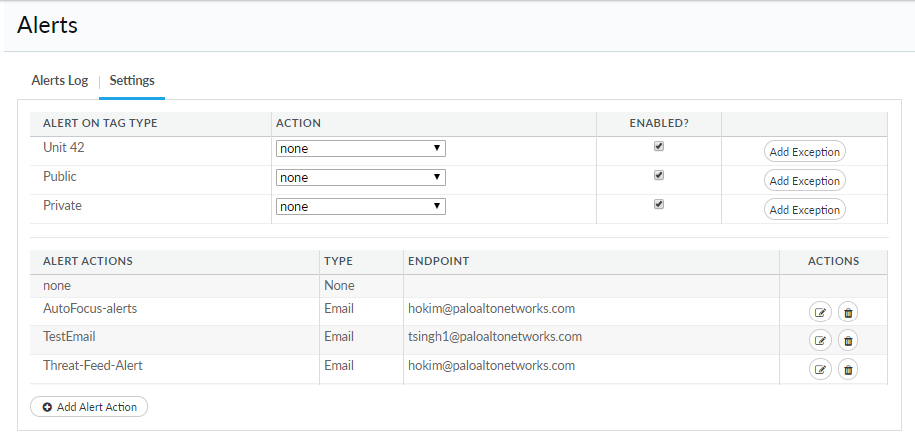The height and width of the screenshot is (440, 915).
Task: Delete the AutoFocus-alerts alert action
Action: click(x=848, y=312)
